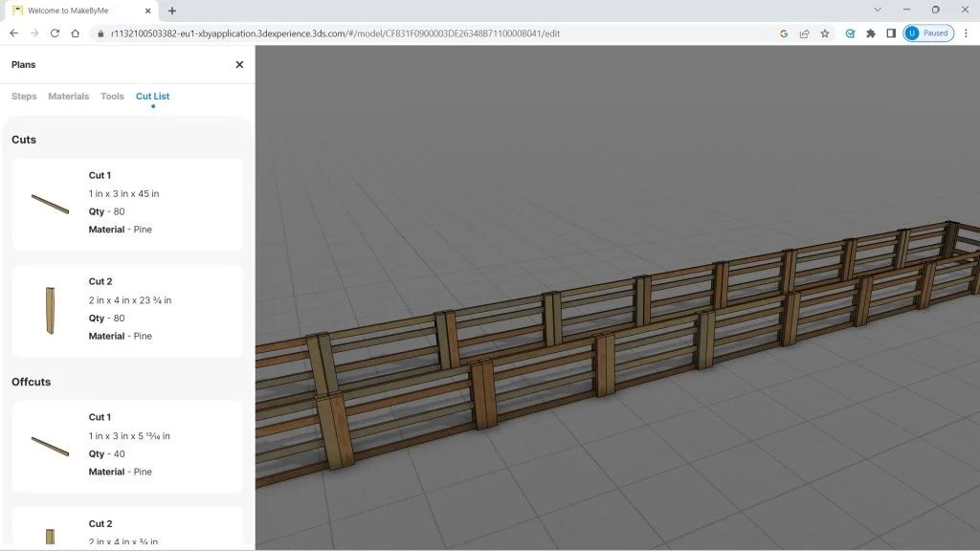
Task: Switch to the Materials tab
Action: (68, 96)
